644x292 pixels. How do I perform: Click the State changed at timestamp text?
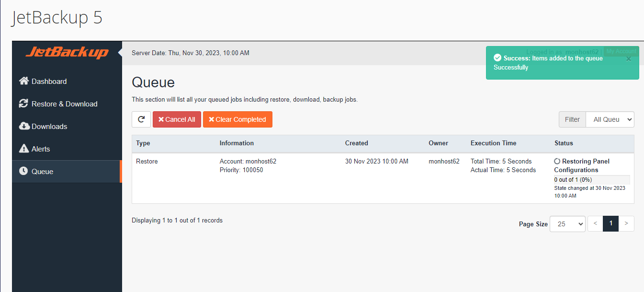pos(590,192)
